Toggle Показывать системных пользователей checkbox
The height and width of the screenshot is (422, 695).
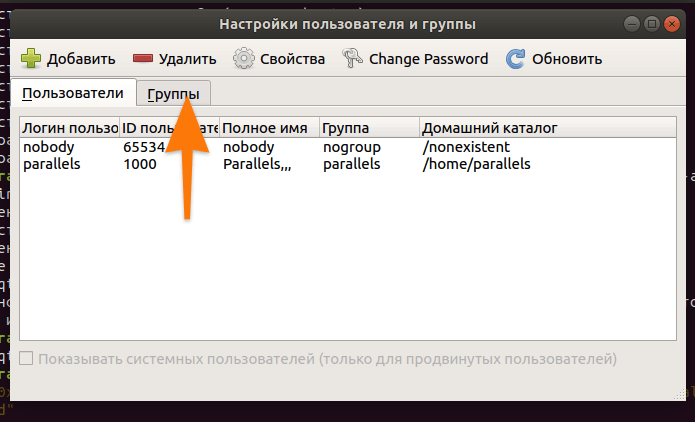(26, 358)
